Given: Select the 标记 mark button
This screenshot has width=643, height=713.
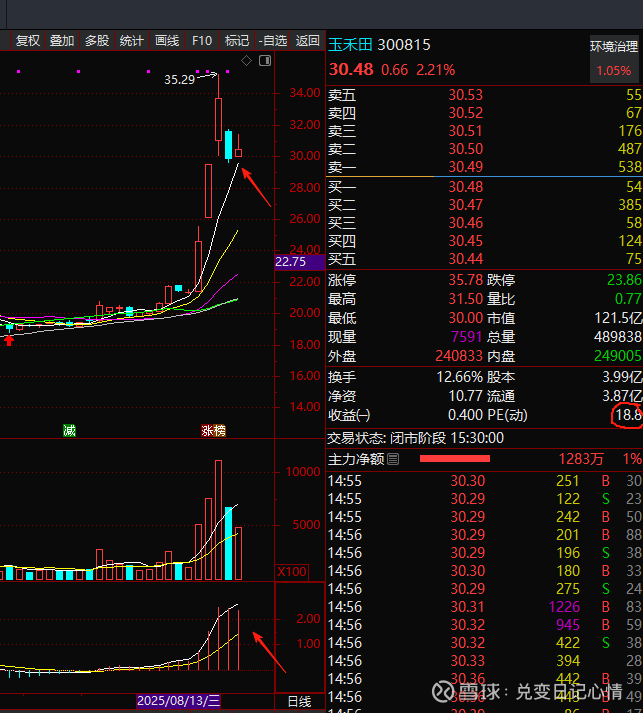Looking at the screenshot, I should click(x=237, y=41).
